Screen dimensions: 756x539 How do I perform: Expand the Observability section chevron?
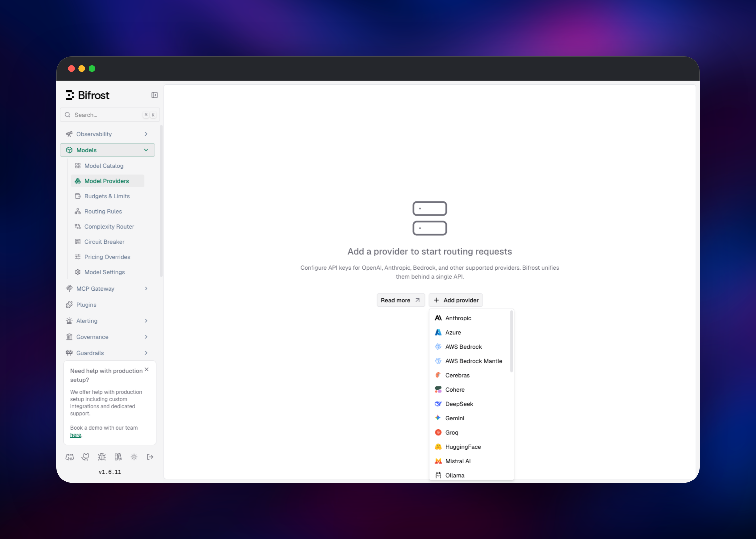(x=146, y=134)
